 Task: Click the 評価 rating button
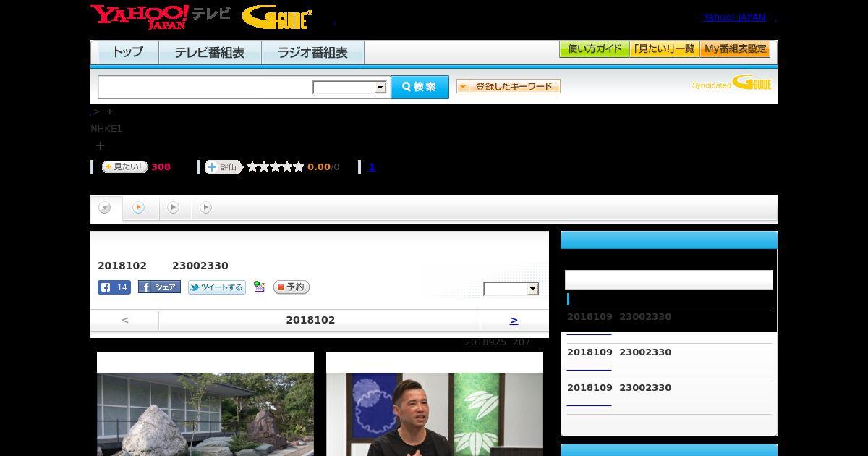[x=223, y=167]
